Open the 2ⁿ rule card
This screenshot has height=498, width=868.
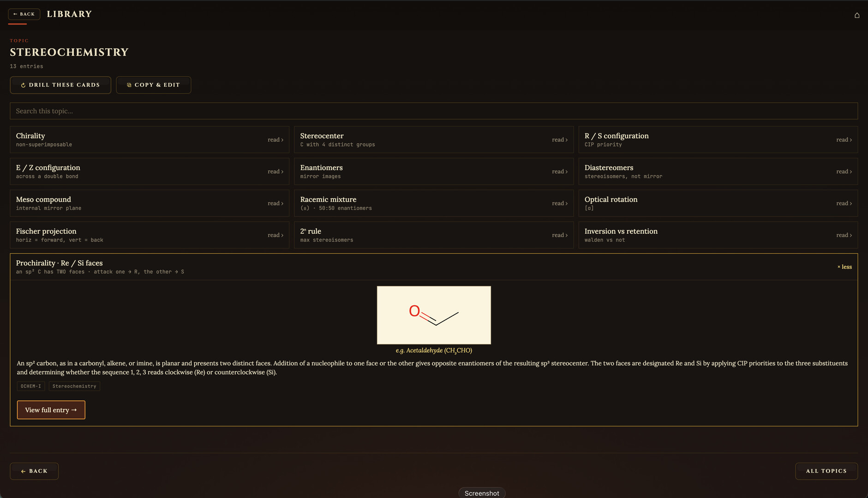pyautogui.click(x=434, y=235)
